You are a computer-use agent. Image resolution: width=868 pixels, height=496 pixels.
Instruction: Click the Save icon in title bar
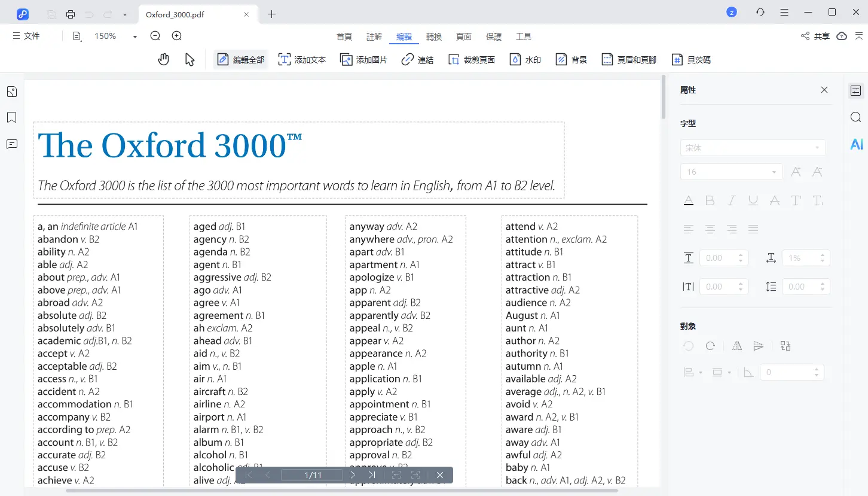click(x=52, y=14)
